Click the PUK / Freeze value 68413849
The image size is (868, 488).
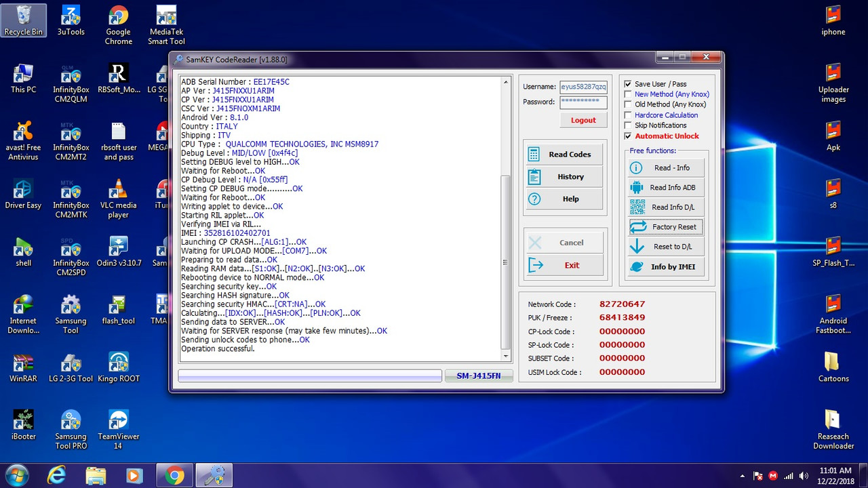coord(622,318)
